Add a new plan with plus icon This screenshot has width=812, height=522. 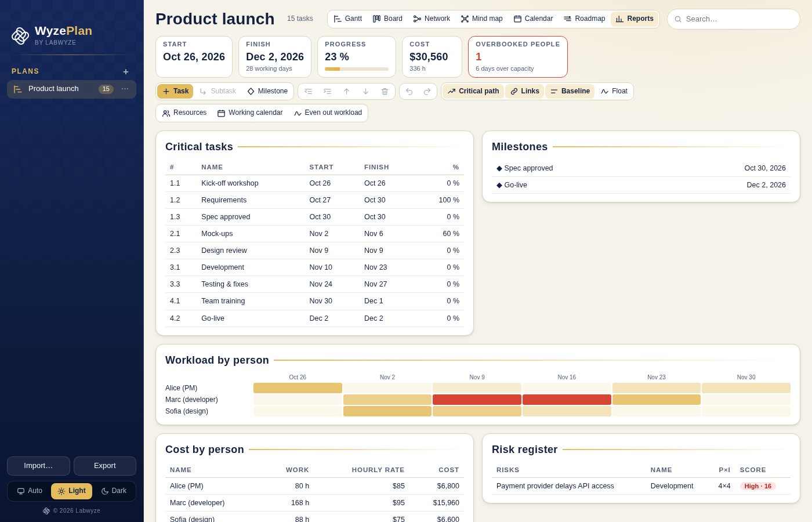click(x=126, y=72)
